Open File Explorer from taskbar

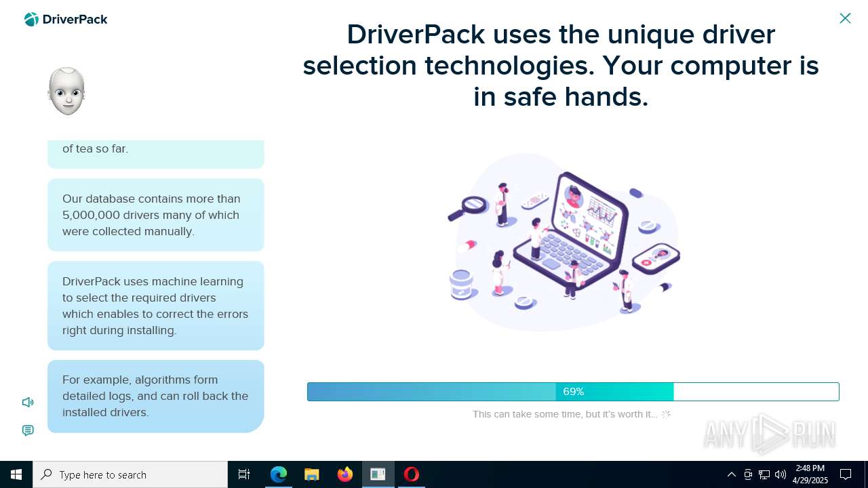click(x=312, y=474)
